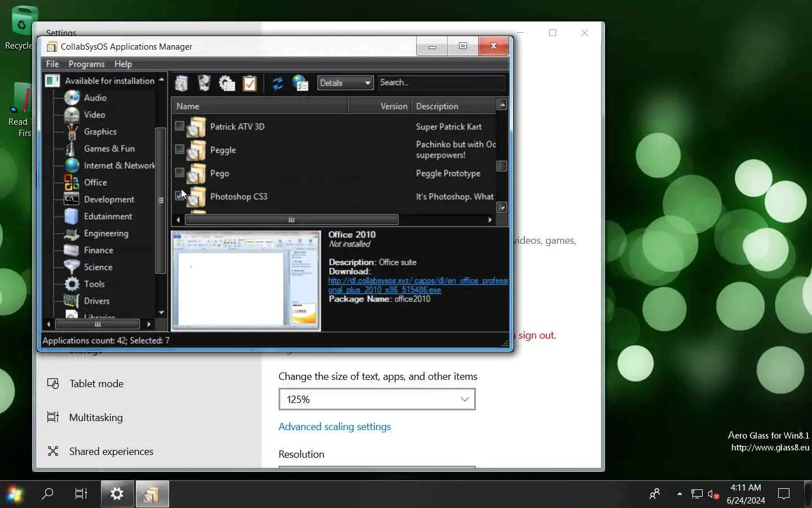This screenshot has width=812, height=508.
Task: Open the Finance category
Action: (99, 250)
